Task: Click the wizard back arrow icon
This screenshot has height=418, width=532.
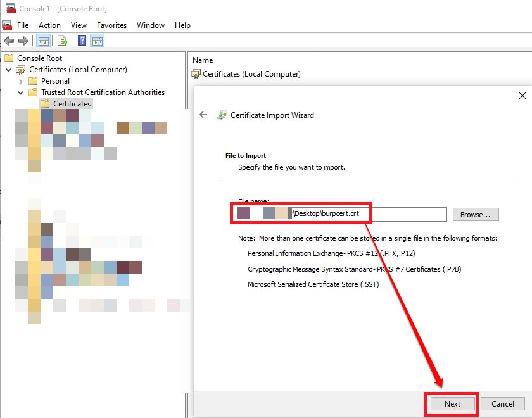Action: pos(203,115)
